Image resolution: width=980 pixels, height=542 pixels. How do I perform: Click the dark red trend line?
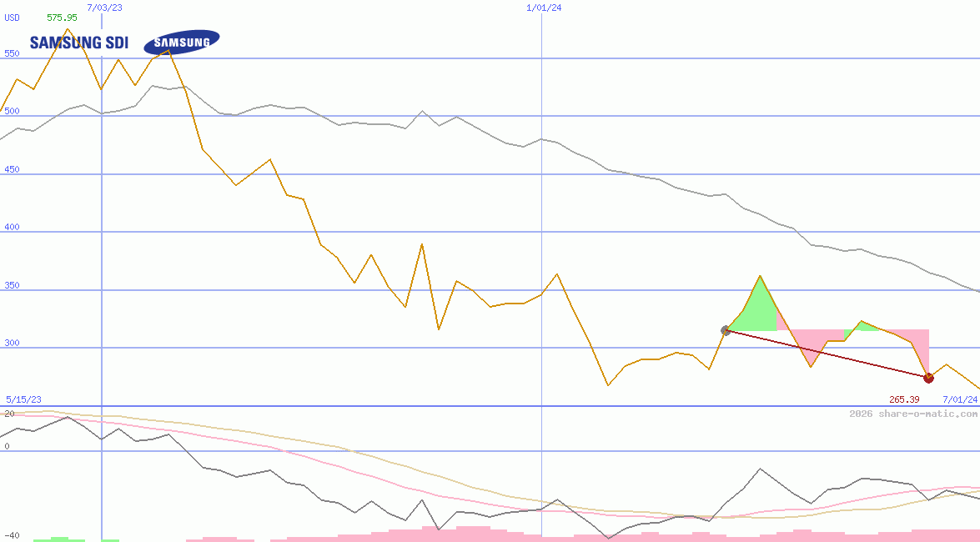[x=827, y=354]
